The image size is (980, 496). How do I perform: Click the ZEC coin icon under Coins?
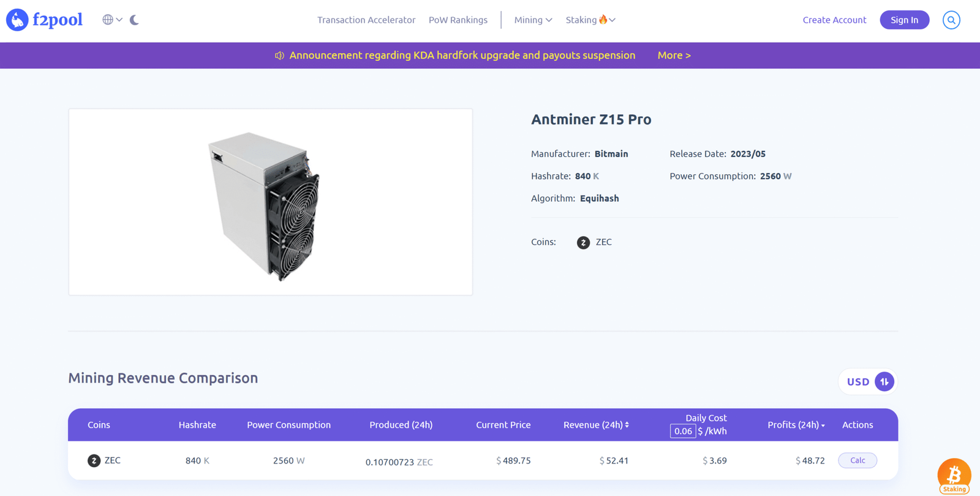583,243
